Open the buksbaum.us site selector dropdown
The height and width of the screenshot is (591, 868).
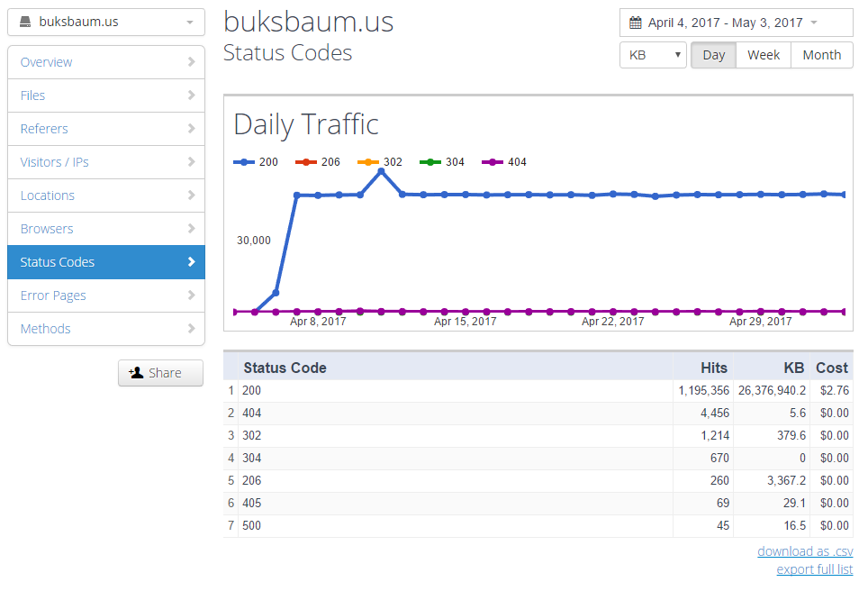coord(106,23)
